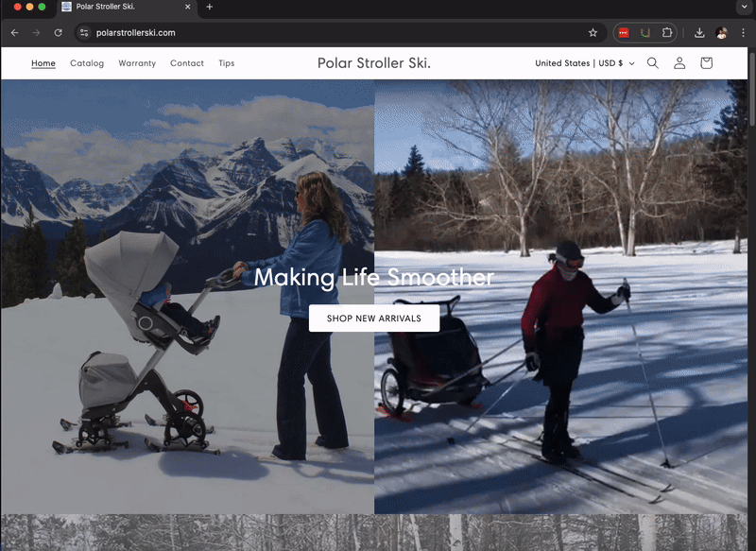The image size is (756, 551).
Task: Click the Chrome profile avatar icon
Action: click(723, 31)
